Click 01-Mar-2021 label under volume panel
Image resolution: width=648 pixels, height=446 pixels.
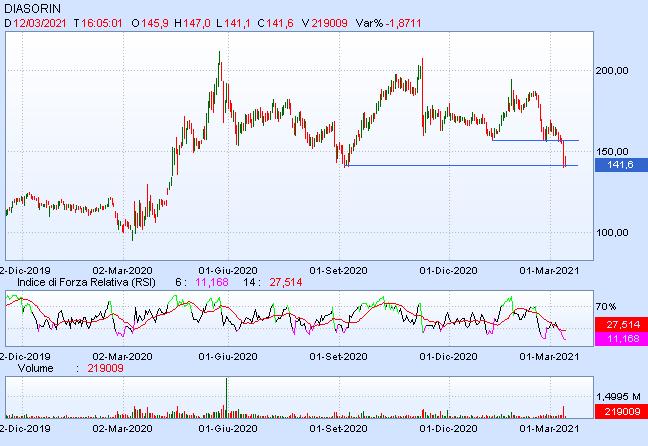549,428
